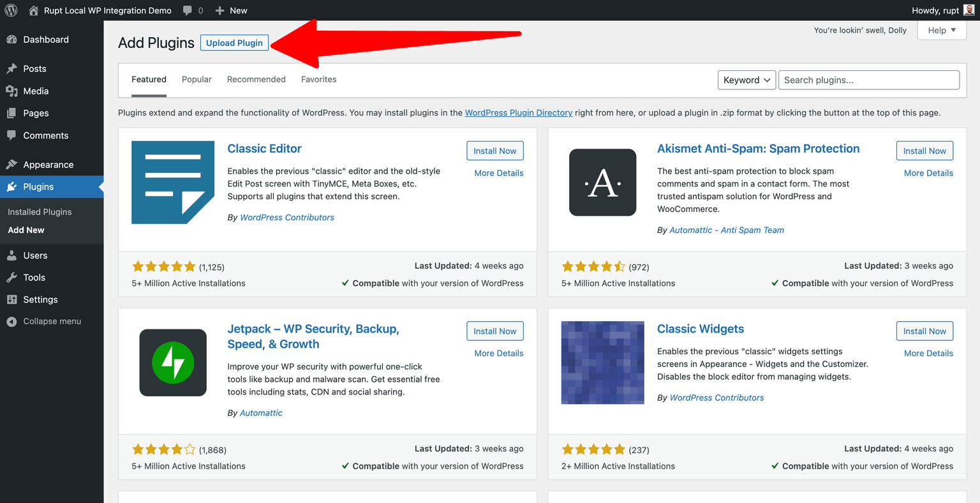
Task: Open Akismet Anti-Spam title link
Action: point(758,148)
